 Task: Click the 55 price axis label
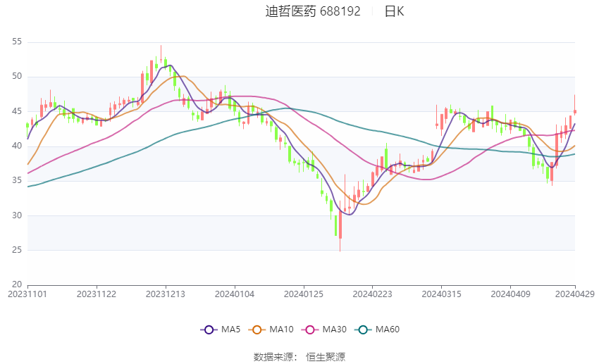18,42
